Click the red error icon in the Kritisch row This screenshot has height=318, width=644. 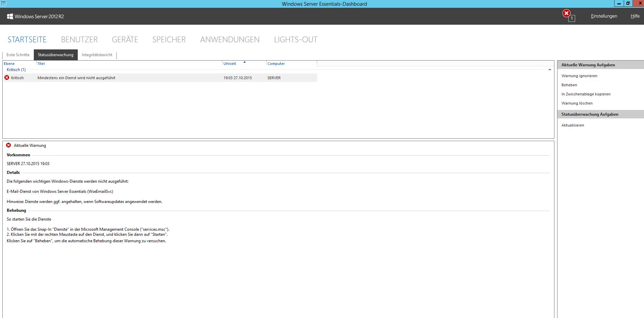[x=7, y=78]
